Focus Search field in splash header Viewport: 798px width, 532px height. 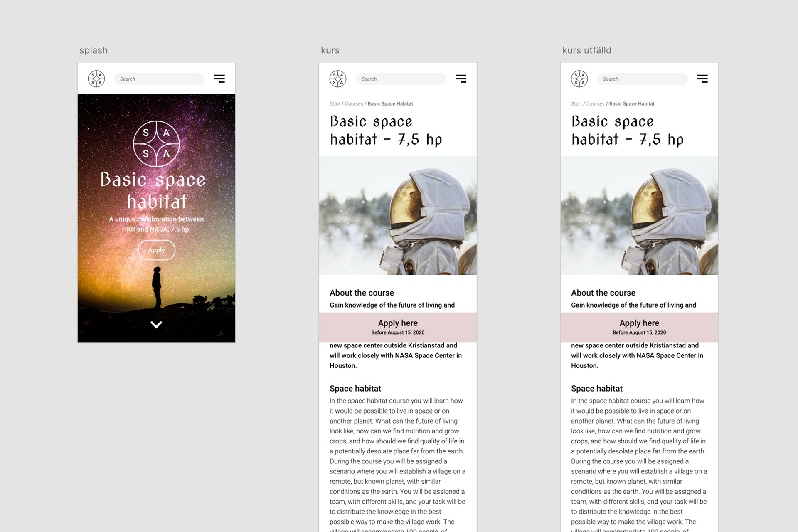coord(160,79)
